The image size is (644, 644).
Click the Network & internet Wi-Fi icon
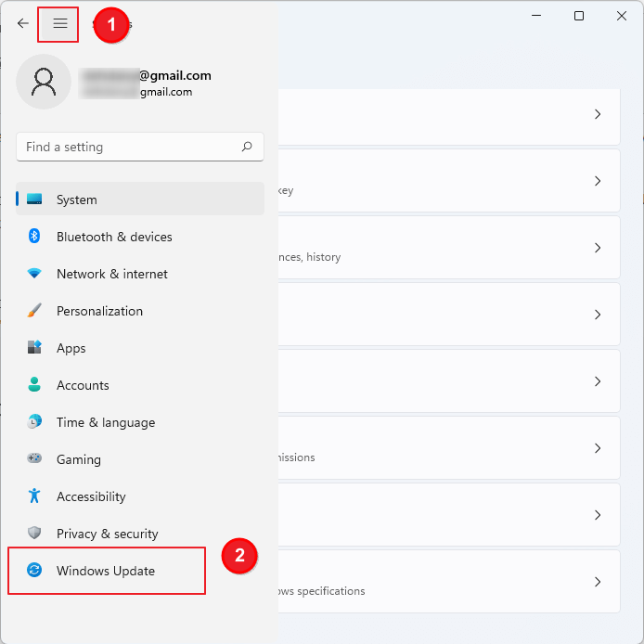click(34, 274)
